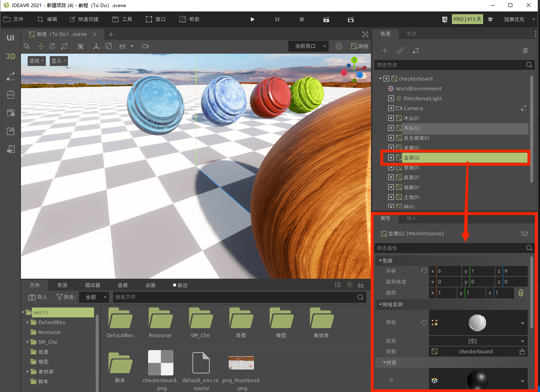Activate the scale tool
The image size is (540, 392).
(64, 46)
